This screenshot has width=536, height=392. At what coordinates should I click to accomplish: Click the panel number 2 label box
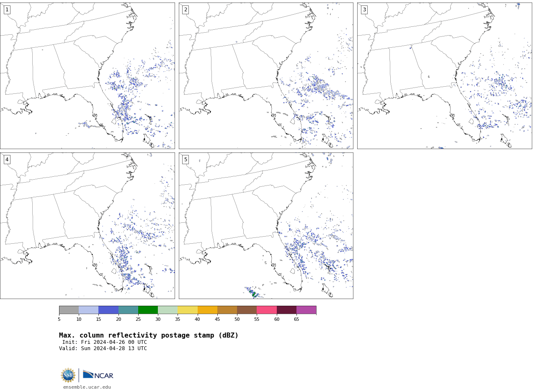click(x=186, y=10)
